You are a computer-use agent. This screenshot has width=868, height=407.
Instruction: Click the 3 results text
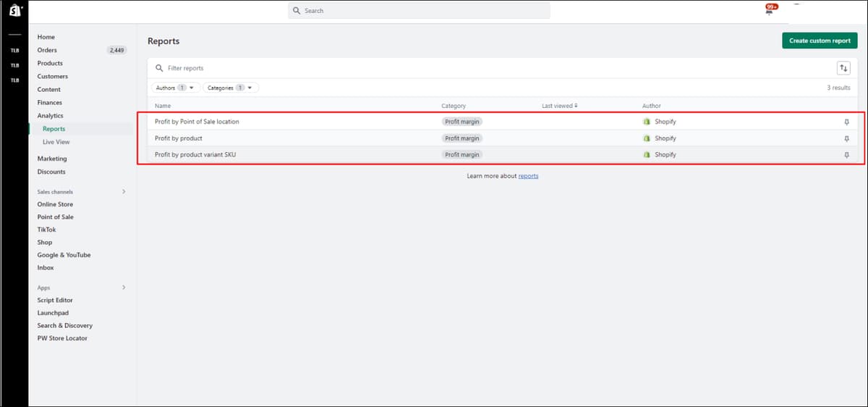click(838, 88)
